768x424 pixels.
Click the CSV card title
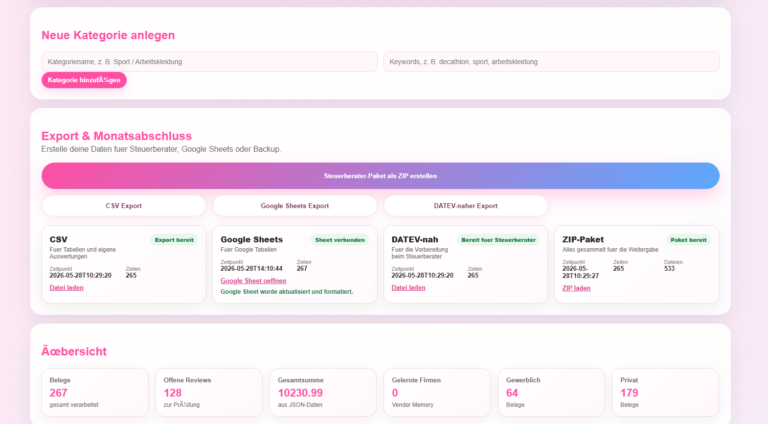coord(58,239)
